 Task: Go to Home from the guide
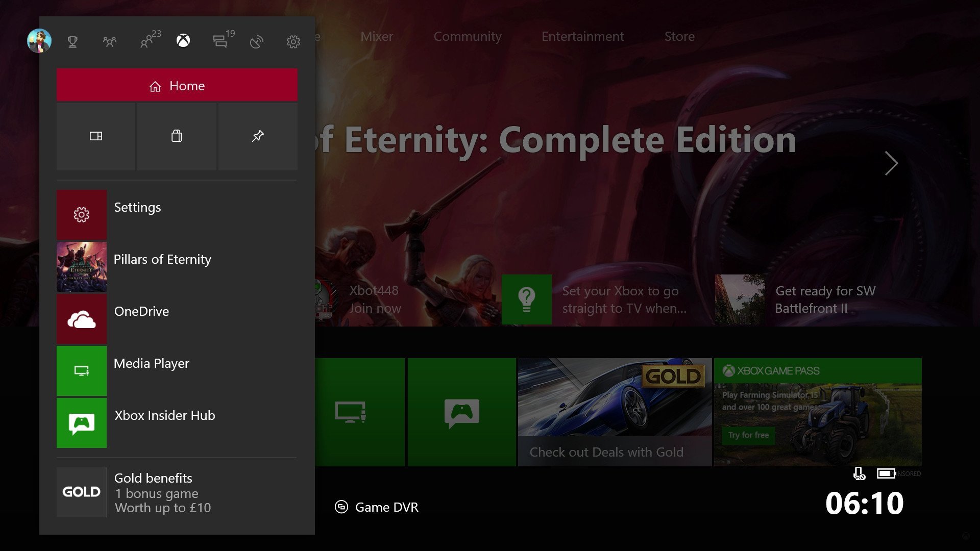point(177,85)
